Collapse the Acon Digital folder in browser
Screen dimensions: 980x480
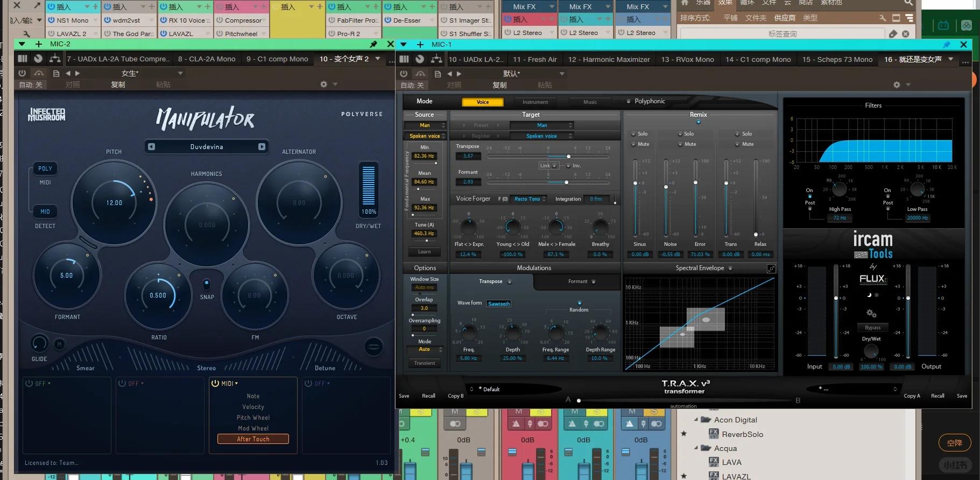coord(696,420)
